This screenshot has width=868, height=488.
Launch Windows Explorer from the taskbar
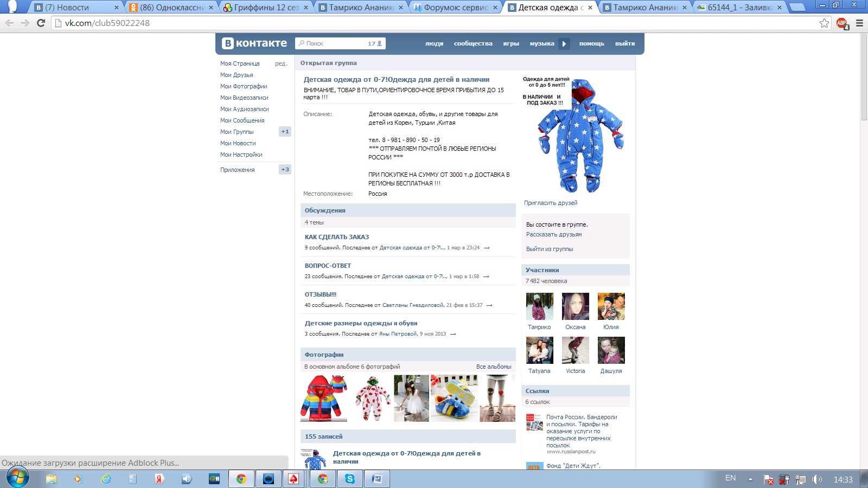(x=52, y=479)
